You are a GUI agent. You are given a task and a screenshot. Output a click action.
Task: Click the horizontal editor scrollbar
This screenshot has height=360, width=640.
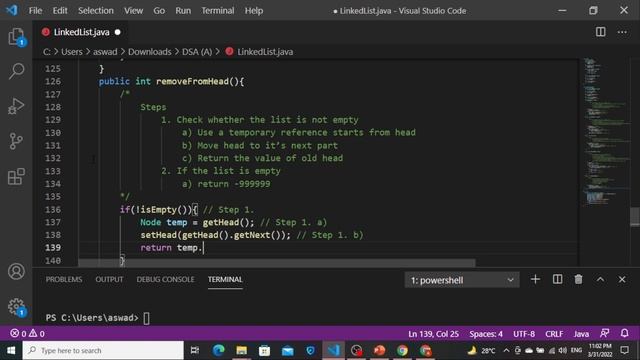(276, 262)
